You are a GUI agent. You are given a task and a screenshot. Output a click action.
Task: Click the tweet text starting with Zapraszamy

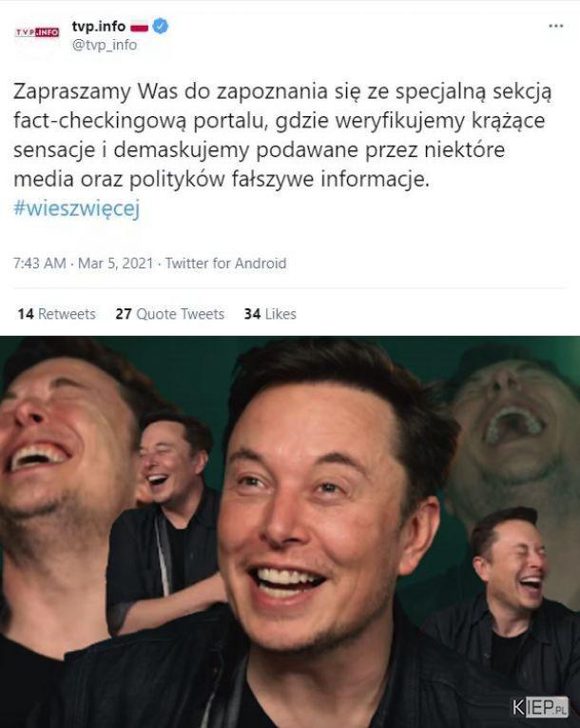pos(282,135)
